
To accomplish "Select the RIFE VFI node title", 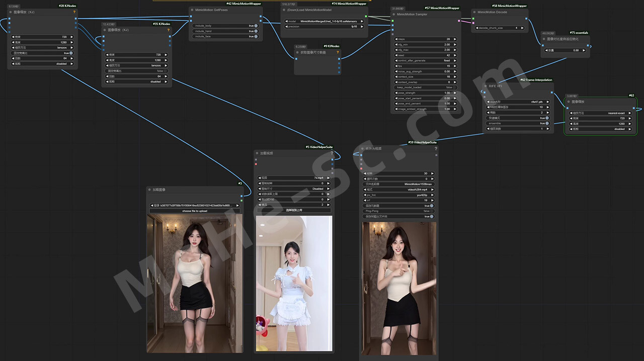I will click(496, 86).
